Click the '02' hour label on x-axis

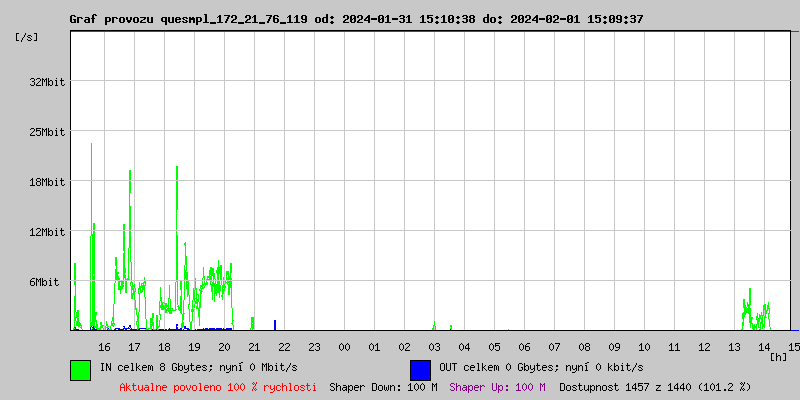pyautogui.click(x=405, y=347)
